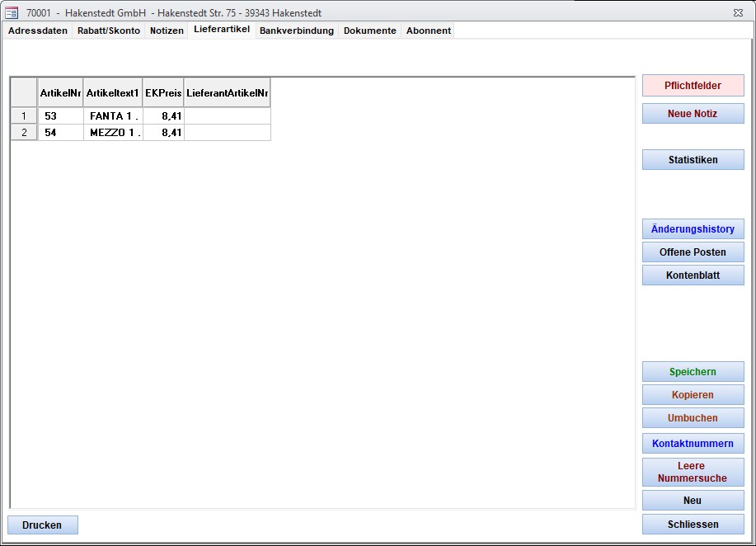
Task: Select row 1 header in article grid
Action: tap(24, 116)
